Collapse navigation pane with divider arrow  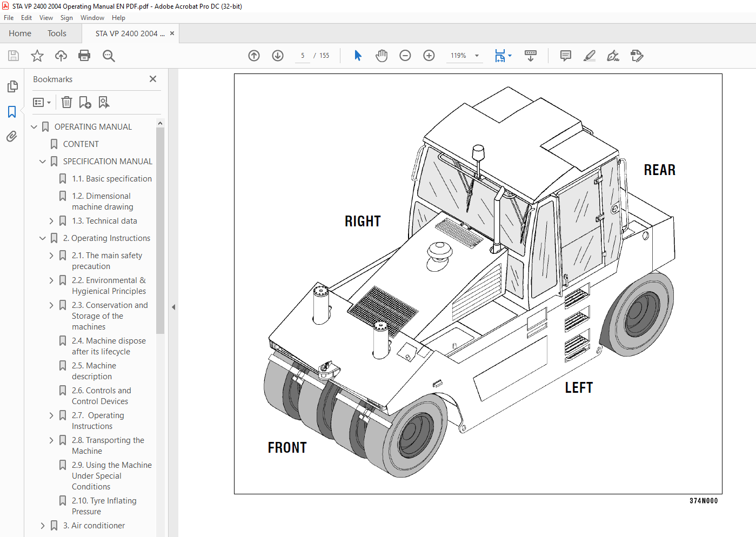(173, 307)
